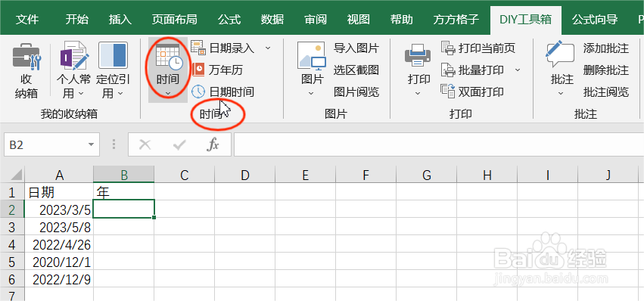Click the 个人常用 OneNote-style icon
The width and height of the screenshot is (644, 301).
coord(74,56)
